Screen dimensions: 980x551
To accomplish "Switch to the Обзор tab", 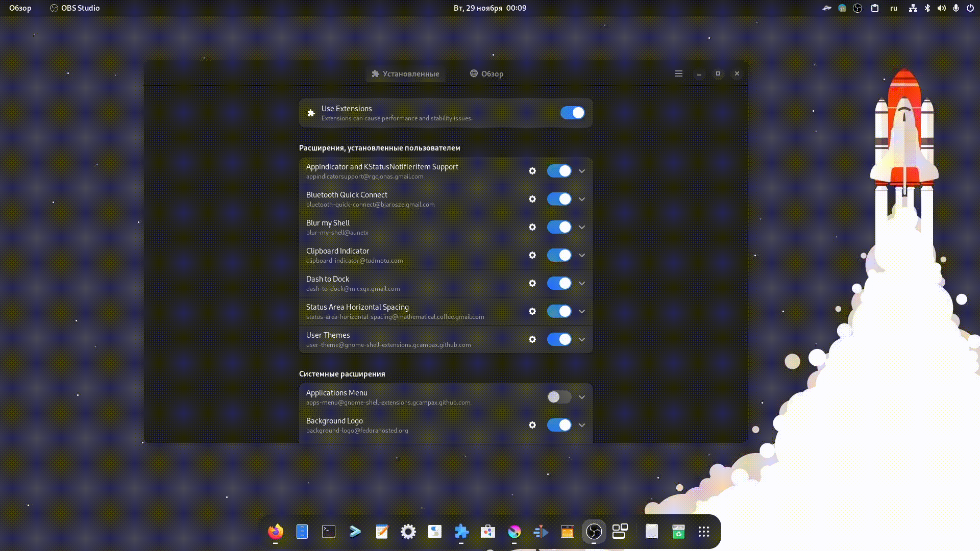I will pyautogui.click(x=486, y=73).
